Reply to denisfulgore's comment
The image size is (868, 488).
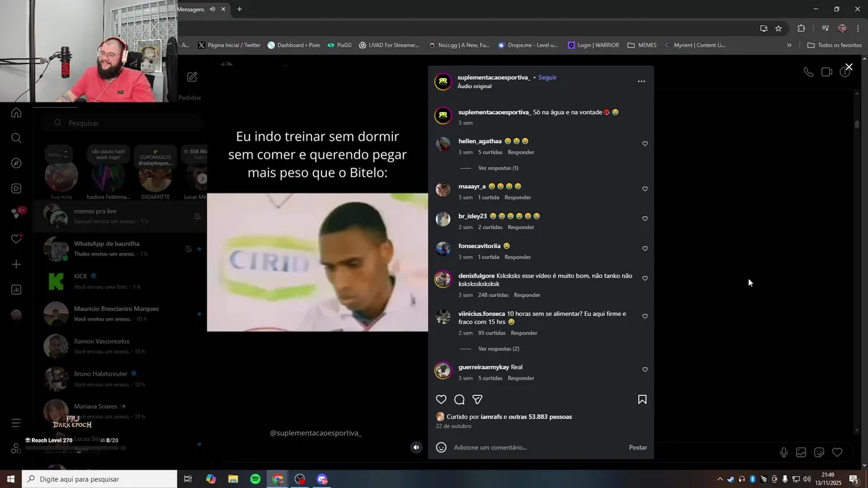pyautogui.click(x=527, y=296)
